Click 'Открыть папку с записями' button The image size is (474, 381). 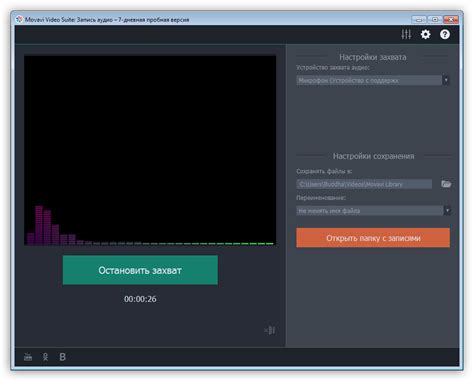pyautogui.click(x=373, y=238)
